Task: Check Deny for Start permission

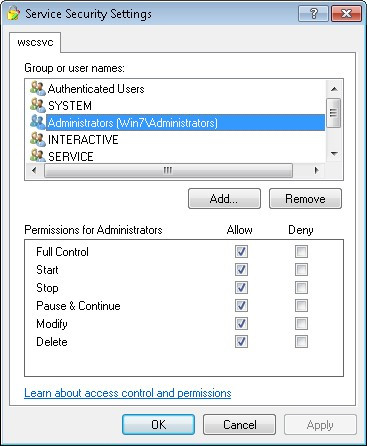Action: 301,269
